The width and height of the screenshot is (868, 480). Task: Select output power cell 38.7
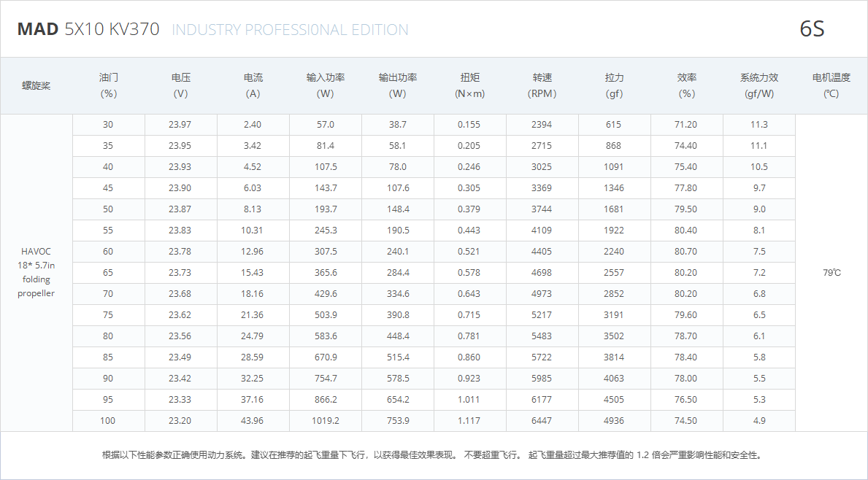(397, 125)
